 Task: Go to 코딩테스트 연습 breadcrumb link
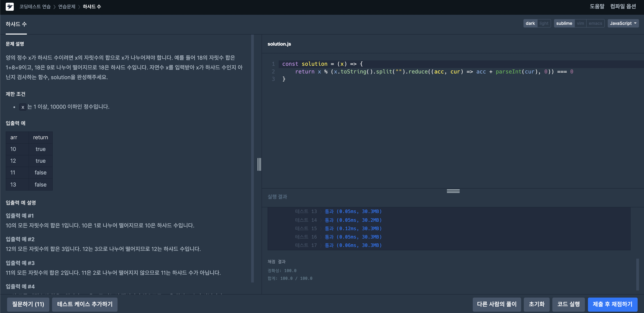(35, 7)
